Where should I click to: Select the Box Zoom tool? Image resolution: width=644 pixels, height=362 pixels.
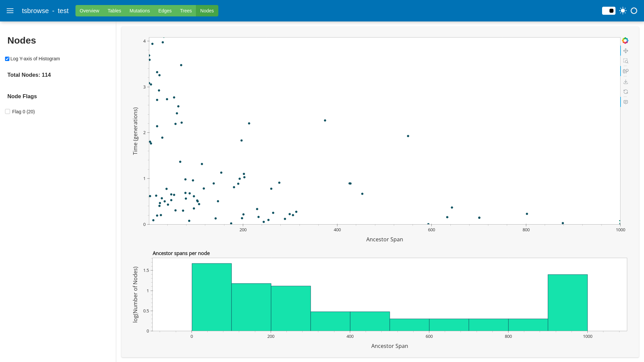coord(626,61)
